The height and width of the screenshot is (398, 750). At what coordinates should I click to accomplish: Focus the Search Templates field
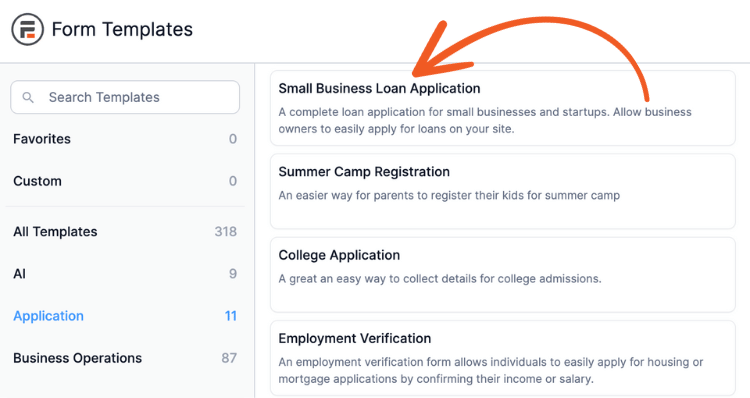(x=125, y=97)
